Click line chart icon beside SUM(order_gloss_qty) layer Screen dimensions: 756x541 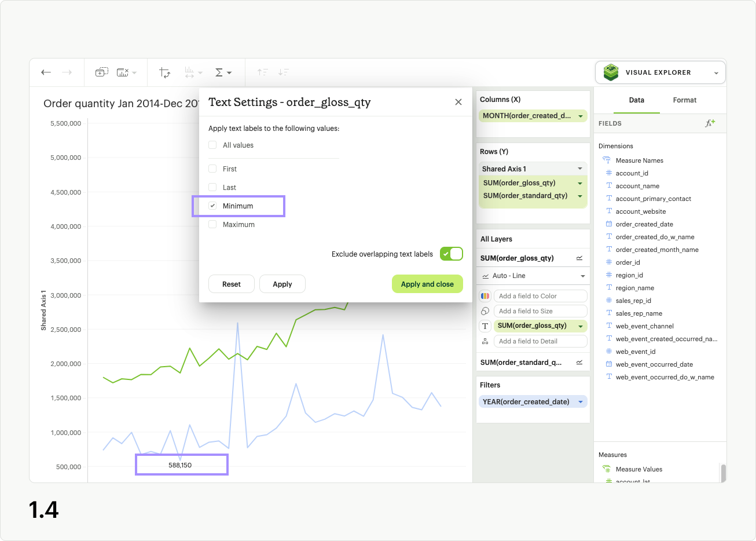point(579,258)
